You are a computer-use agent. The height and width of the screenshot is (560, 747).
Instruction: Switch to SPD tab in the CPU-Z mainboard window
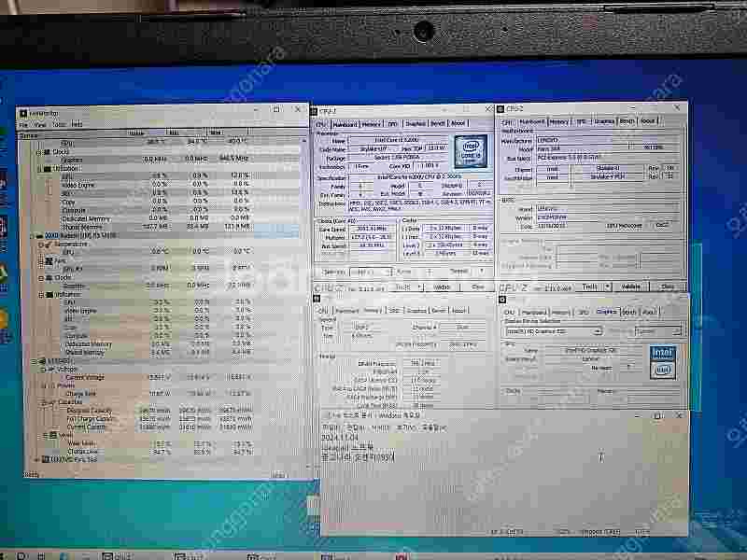click(581, 121)
